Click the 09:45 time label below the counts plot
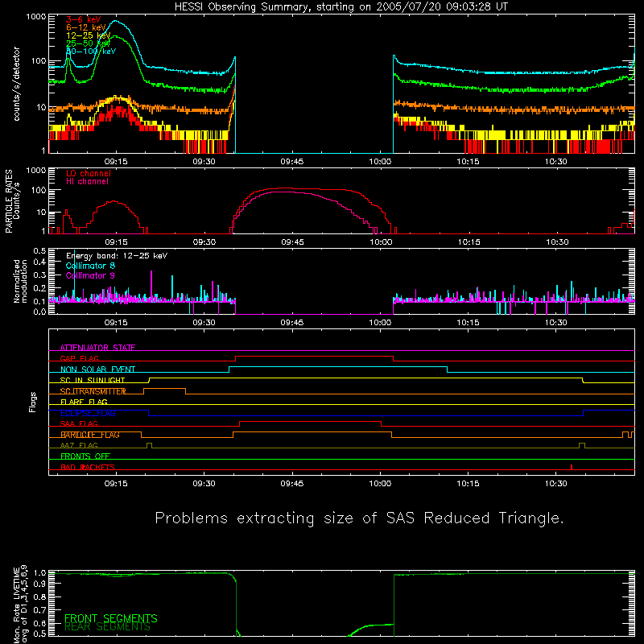The width and height of the screenshot is (644, 644). (292, 162)
